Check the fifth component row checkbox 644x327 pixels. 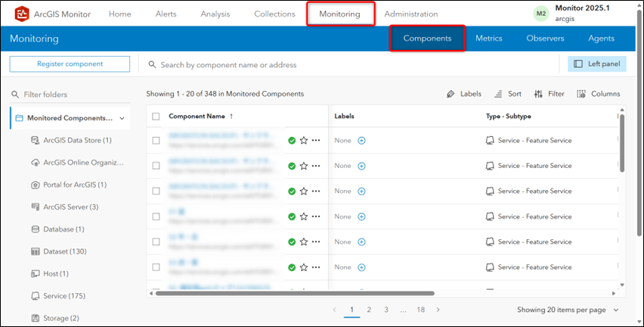tap(156, 242)
